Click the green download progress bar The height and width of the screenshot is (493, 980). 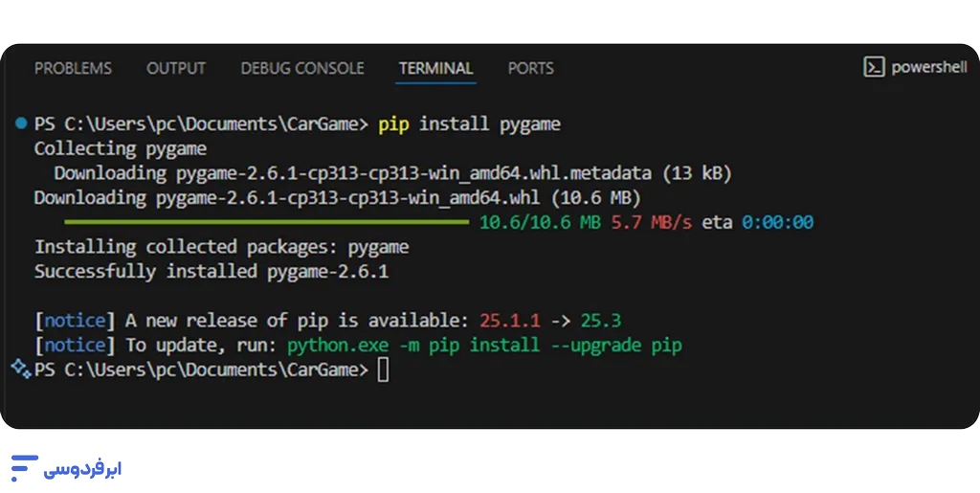[x=266, y=222]
